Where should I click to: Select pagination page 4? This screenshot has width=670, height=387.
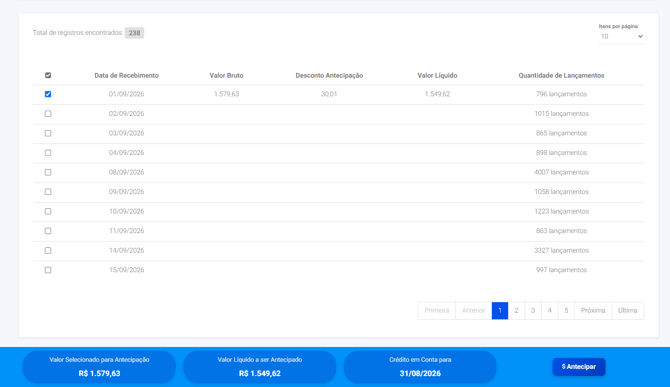[550, 311]
